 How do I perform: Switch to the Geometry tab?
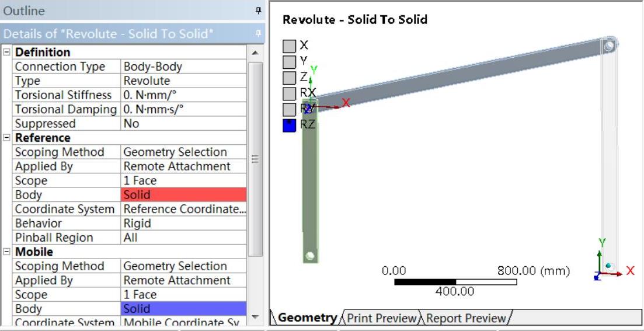pyautogui.click(x=307, y=318)
